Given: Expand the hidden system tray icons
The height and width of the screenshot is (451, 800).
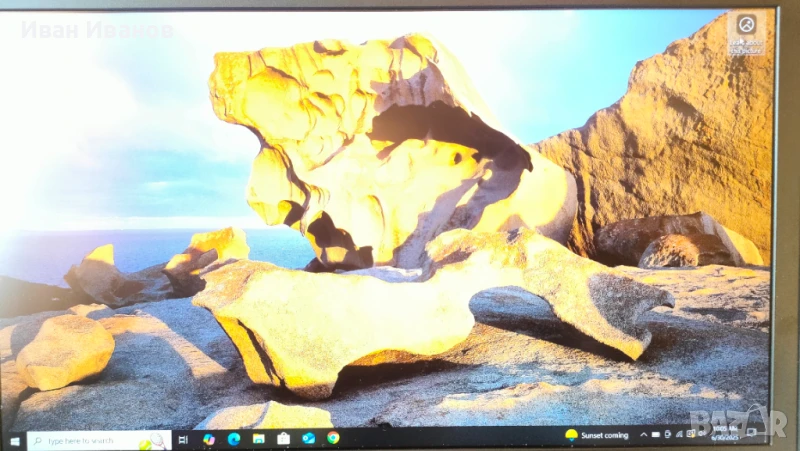Looking at the screenshot, I should (x=643, y=435).
